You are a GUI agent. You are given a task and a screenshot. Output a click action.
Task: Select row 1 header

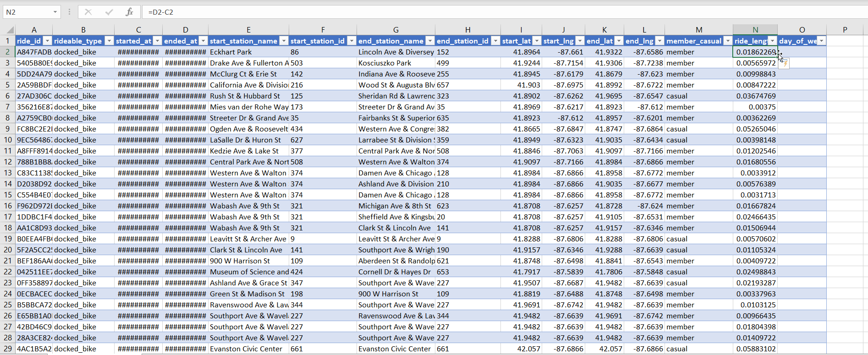pyautogui.click(x=8, y=41)
